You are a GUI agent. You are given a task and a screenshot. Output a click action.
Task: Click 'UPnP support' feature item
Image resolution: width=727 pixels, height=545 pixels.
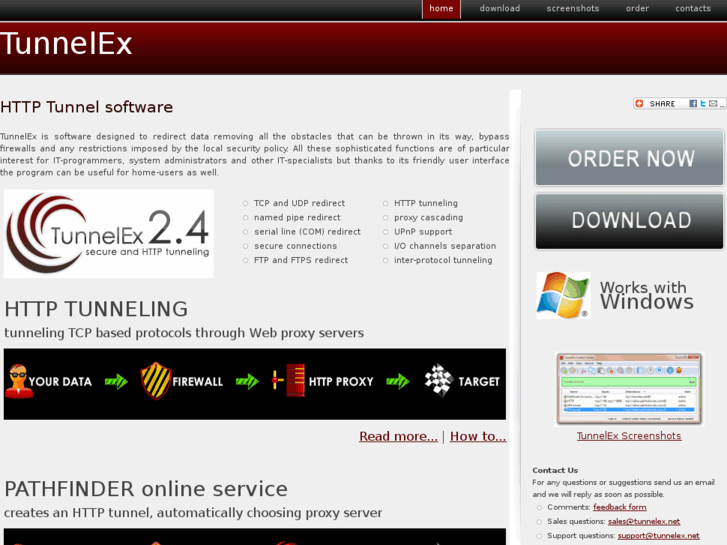pos(423,232)
